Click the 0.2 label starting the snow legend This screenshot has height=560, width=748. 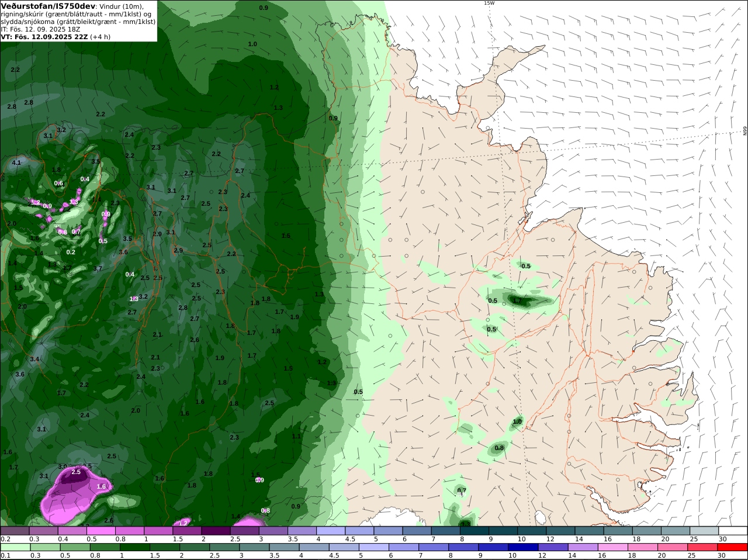click(5, 539)
